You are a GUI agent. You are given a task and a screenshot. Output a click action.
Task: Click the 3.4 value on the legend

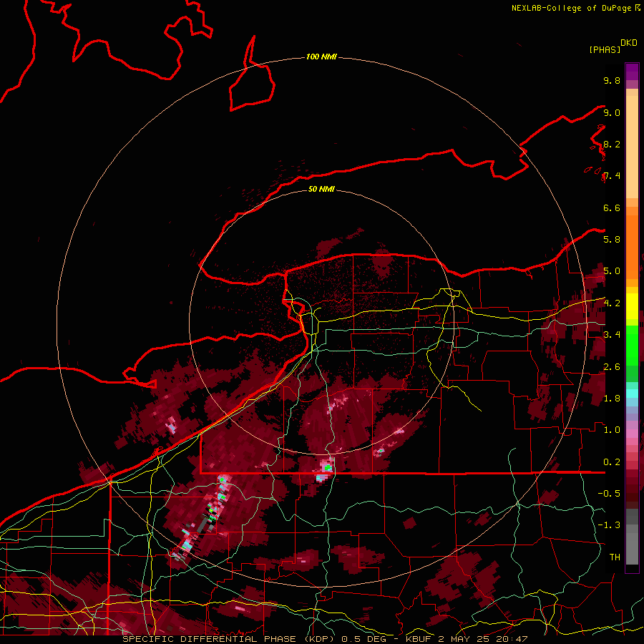pyautogui.click(x=612, y=334)
